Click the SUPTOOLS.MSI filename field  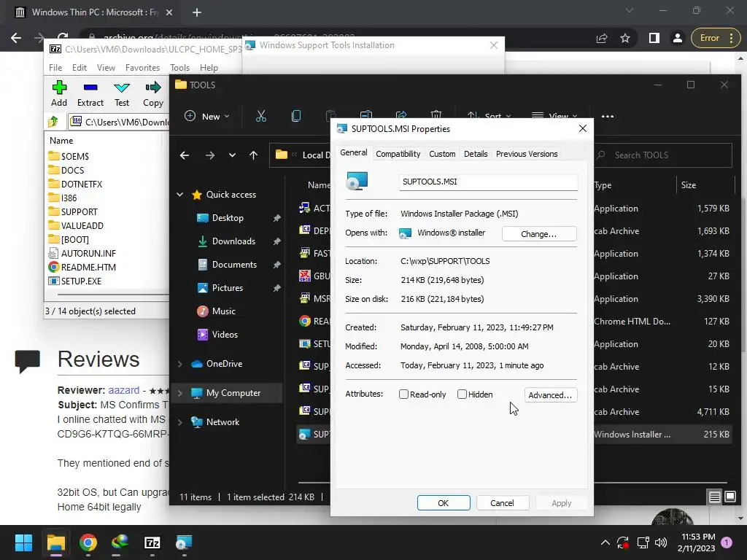click(488, 182)
